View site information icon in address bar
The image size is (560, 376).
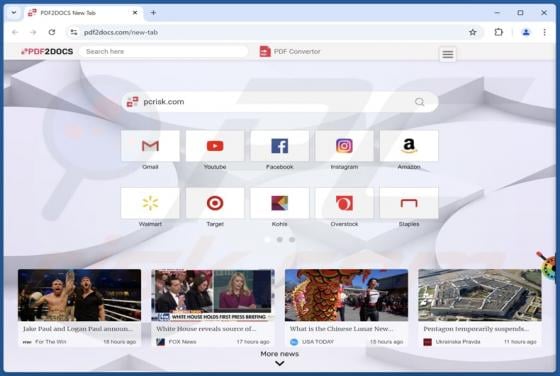[74, 32]
